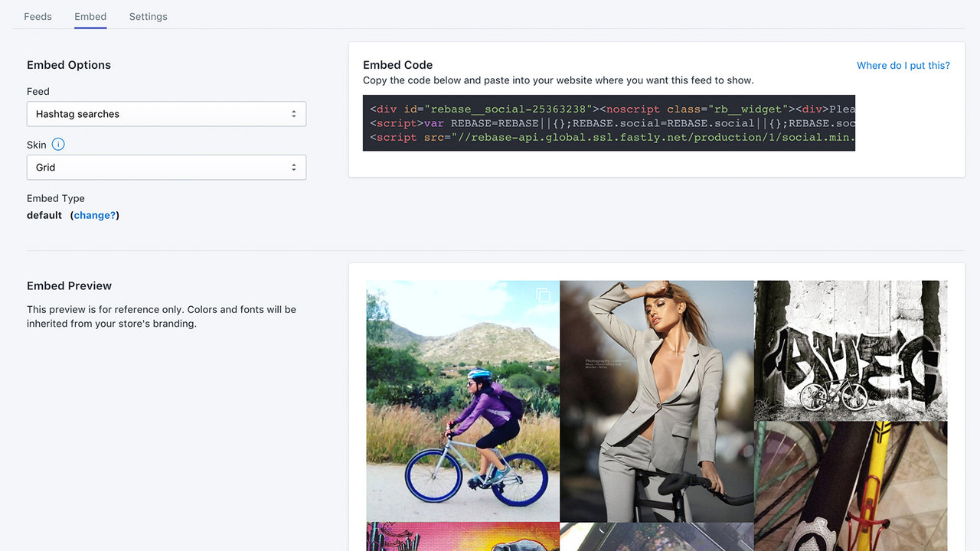The image size is (980, 551).
Task: Click the '(change?)' link under Embed Type
Action: [x=94, y=215]
